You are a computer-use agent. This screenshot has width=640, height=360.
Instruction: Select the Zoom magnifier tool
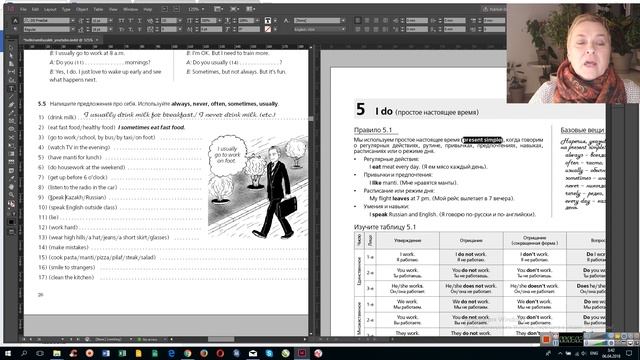[11, 195]
